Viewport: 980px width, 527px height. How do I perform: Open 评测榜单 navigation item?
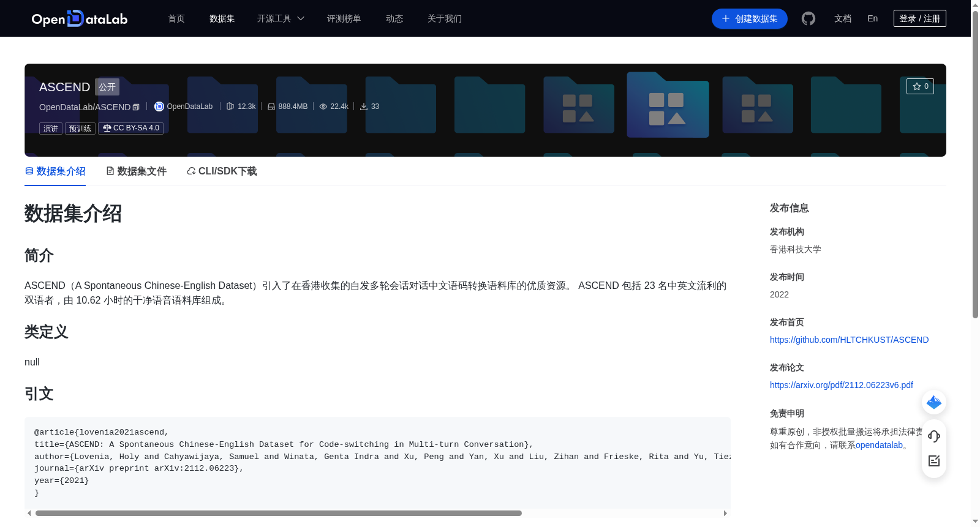click(x=344, y=18)
